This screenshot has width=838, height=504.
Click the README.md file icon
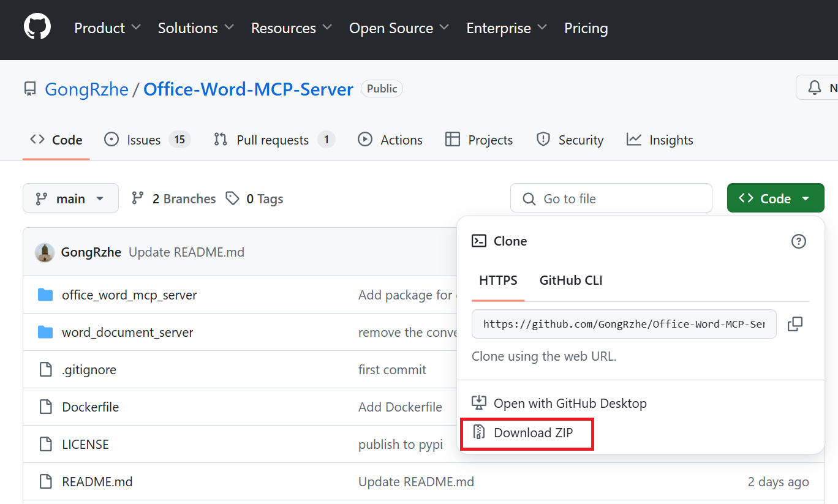[45, 482]
